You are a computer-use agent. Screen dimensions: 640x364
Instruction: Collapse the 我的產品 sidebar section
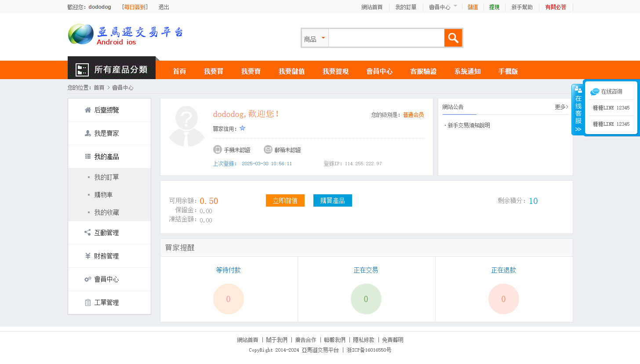click(x=106, y=157)
